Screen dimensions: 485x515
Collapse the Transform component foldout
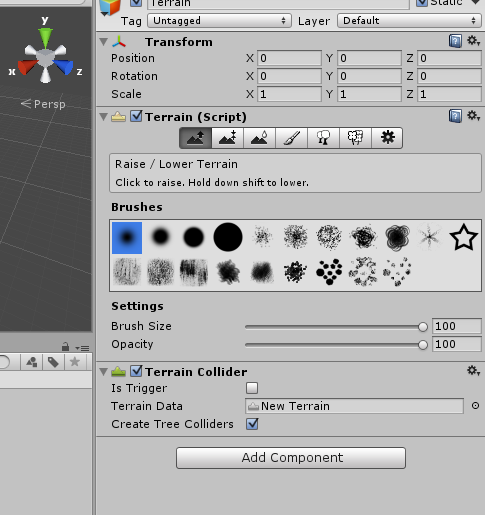click(x=104, y=42)
